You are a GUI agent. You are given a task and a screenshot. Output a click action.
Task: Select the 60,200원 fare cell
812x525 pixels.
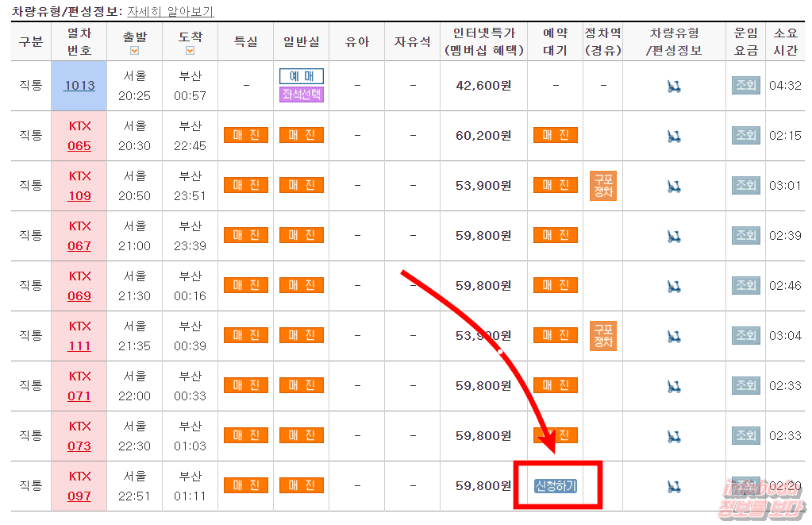point(483,136)
